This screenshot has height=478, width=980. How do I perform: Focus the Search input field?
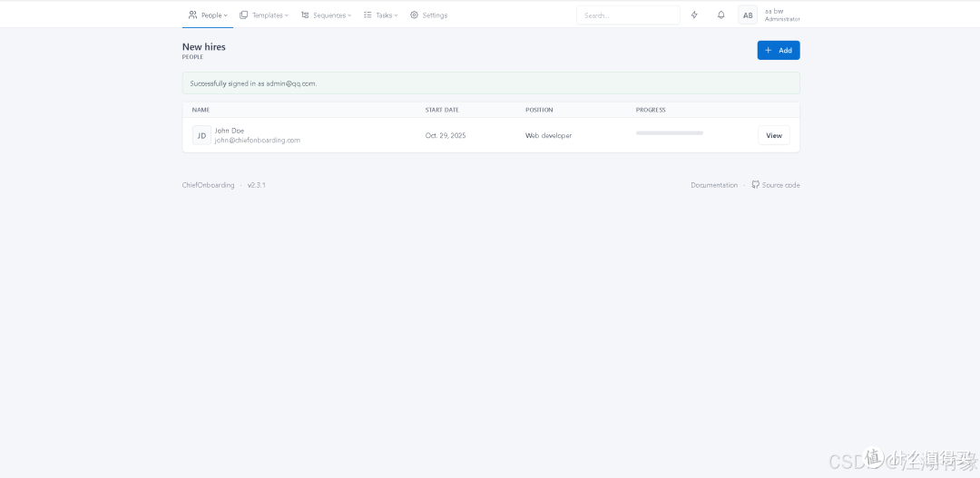click(628, 15)
